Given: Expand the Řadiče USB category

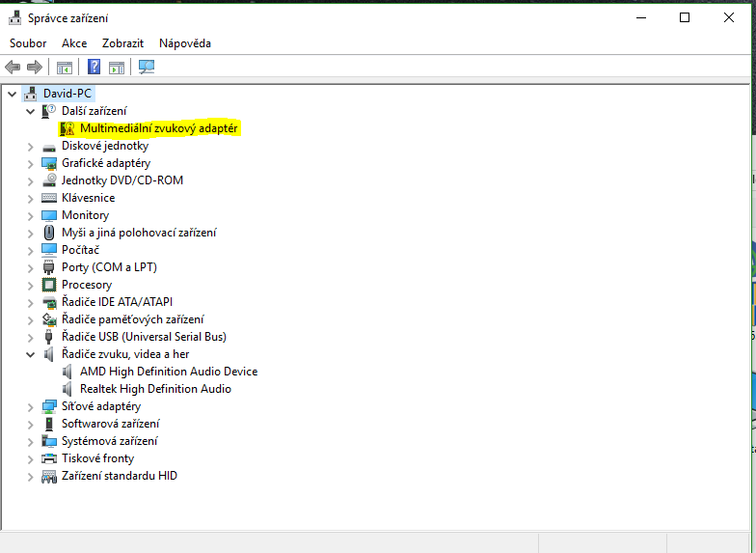Looking at the screenshot, I should coord(31,338).
